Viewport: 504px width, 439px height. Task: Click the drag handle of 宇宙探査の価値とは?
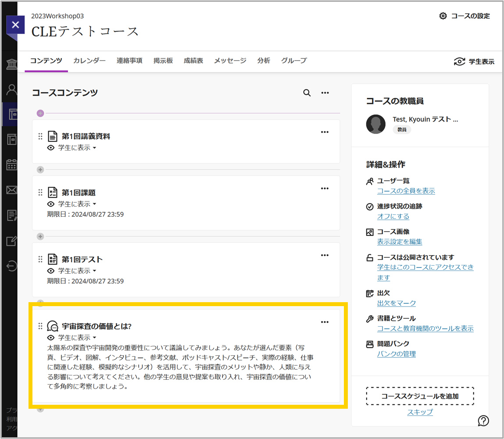coord(40,326)
